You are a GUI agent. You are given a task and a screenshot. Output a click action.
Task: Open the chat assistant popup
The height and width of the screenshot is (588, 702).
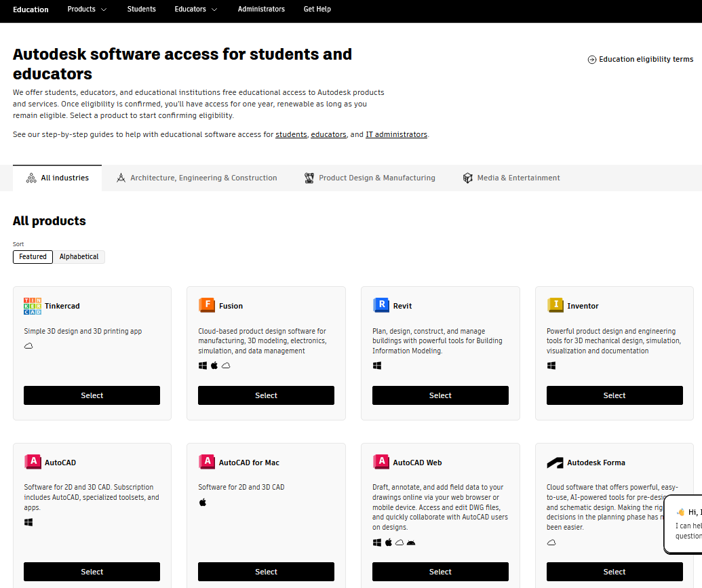tap(684, 524)
